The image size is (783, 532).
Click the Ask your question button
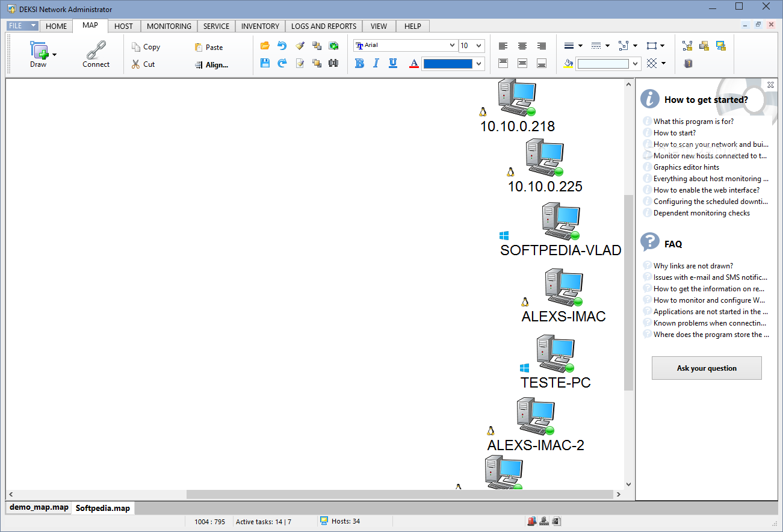tap(707, 368)
